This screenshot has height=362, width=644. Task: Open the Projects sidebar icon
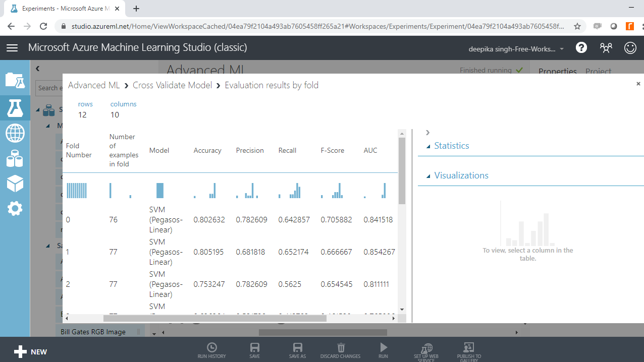pos(15,81)
